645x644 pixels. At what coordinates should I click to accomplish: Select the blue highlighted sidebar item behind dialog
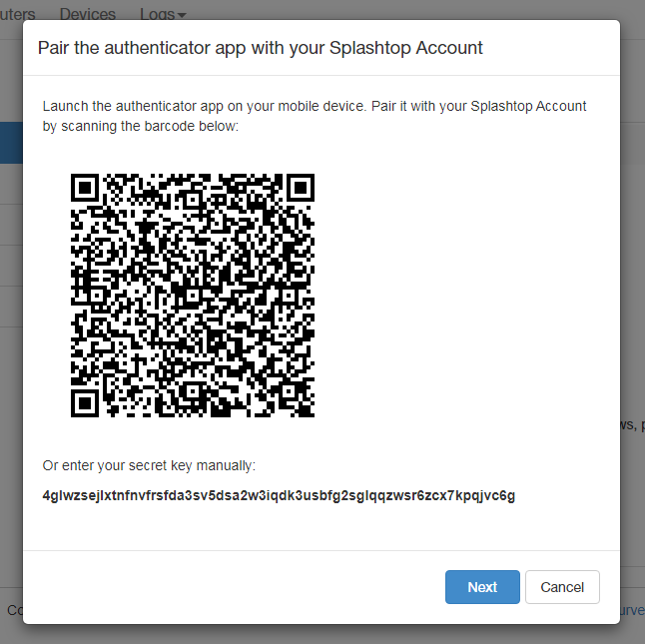(10, 143)
